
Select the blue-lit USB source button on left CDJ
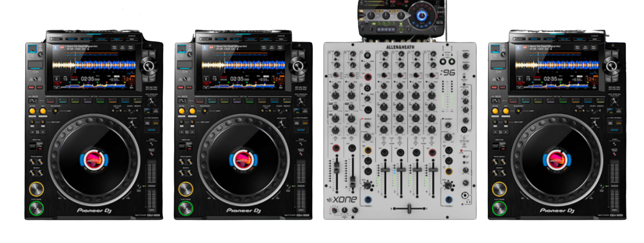click(32, 49)
